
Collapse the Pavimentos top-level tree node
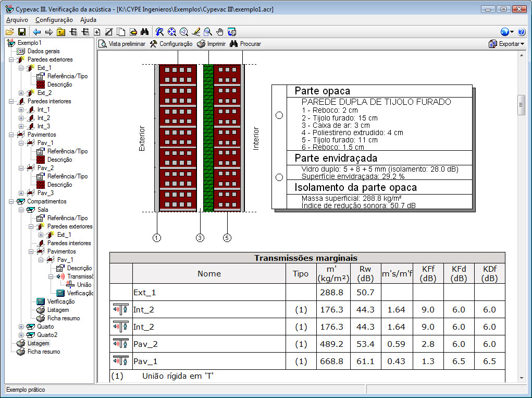coord(11,135)
